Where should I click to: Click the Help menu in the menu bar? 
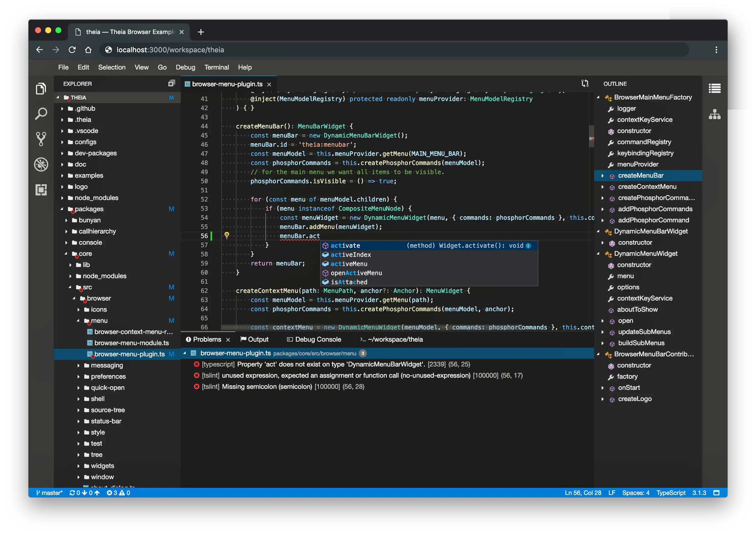pos(245,67)
